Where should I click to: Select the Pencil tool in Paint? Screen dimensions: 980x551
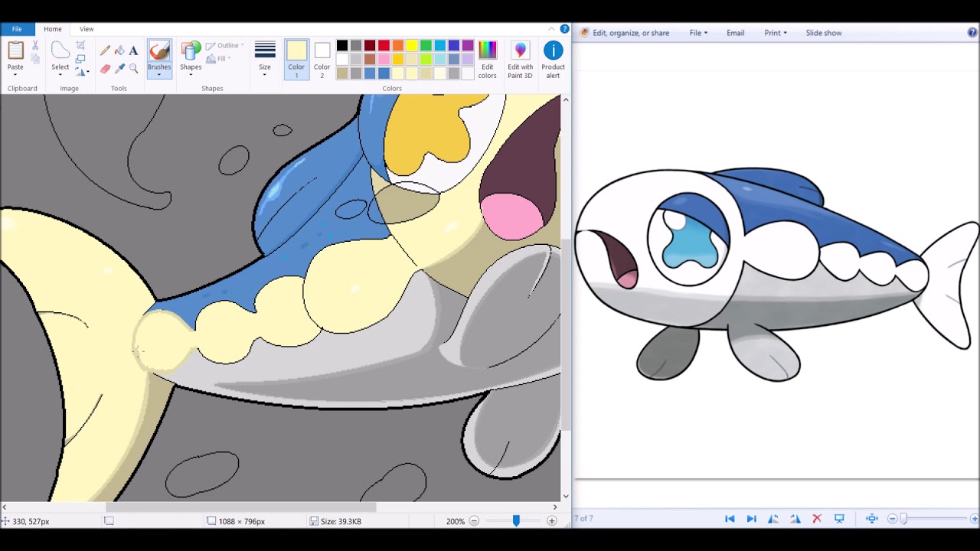[x=105, y=51]
